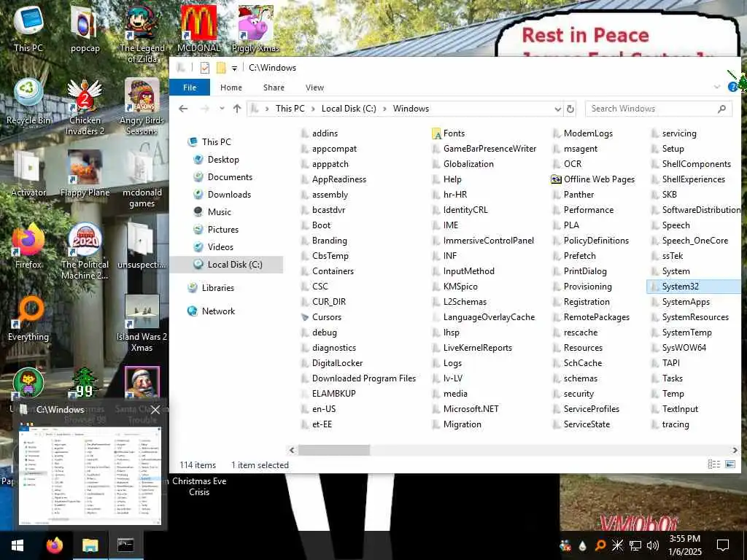Click the C:\Windows preview thumbnail
Image resolution: width=747 pixels, height=560 pixels.
coord(90,475)
